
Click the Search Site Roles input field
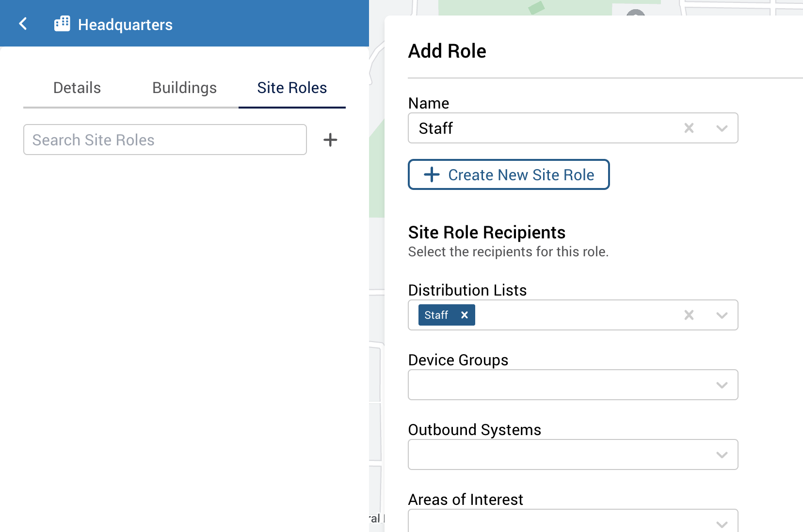click(x=165, y=140)
